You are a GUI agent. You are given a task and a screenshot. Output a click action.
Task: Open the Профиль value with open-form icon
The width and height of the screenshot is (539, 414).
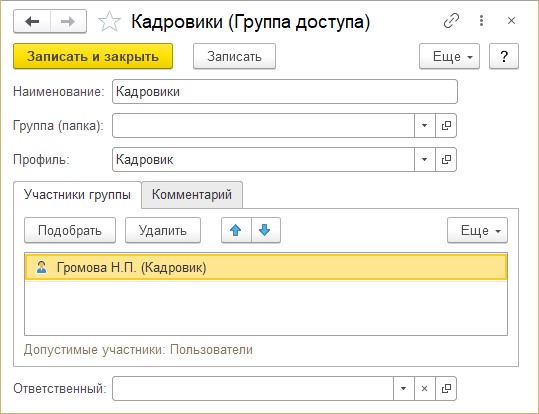pyautogui.click(x=446, y=160)
